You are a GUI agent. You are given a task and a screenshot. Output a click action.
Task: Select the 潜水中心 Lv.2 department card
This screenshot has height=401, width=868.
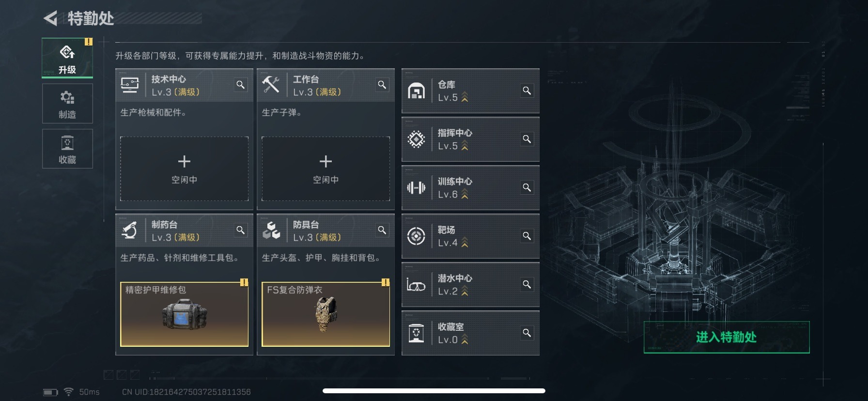[470, 285]
